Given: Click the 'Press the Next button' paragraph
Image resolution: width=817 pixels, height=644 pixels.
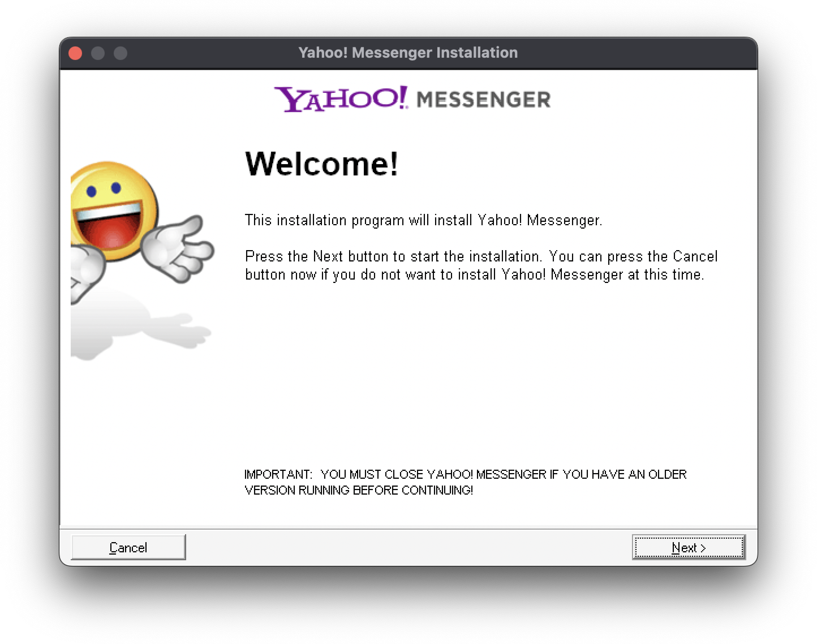Looking at the screenshot, I should point(481,265).
